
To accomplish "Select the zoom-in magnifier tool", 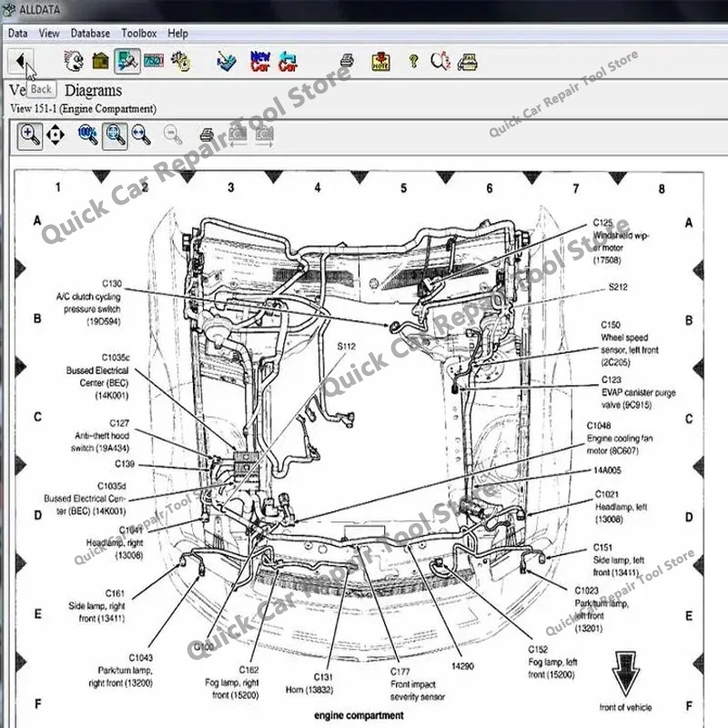I will [30, 136].
